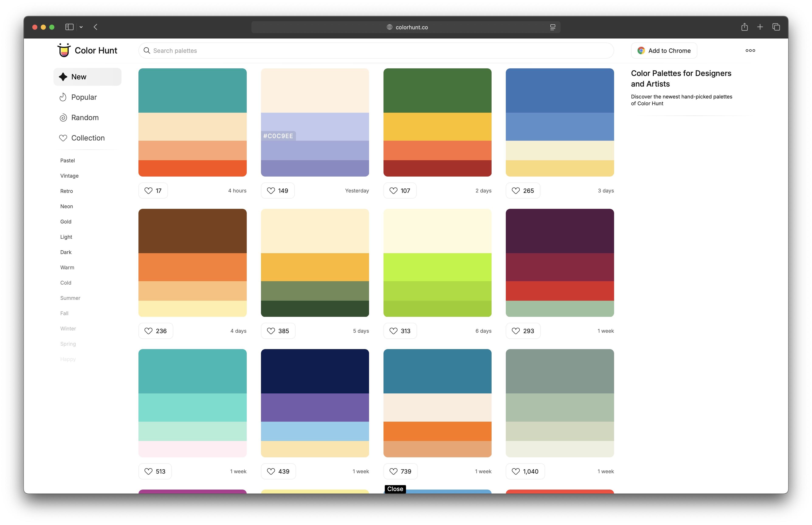
Task: Filter by Light tag
Action: [x=66, y=237]
